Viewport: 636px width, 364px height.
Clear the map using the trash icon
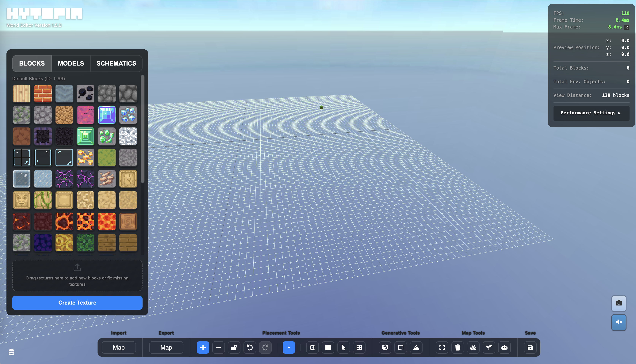458,347
